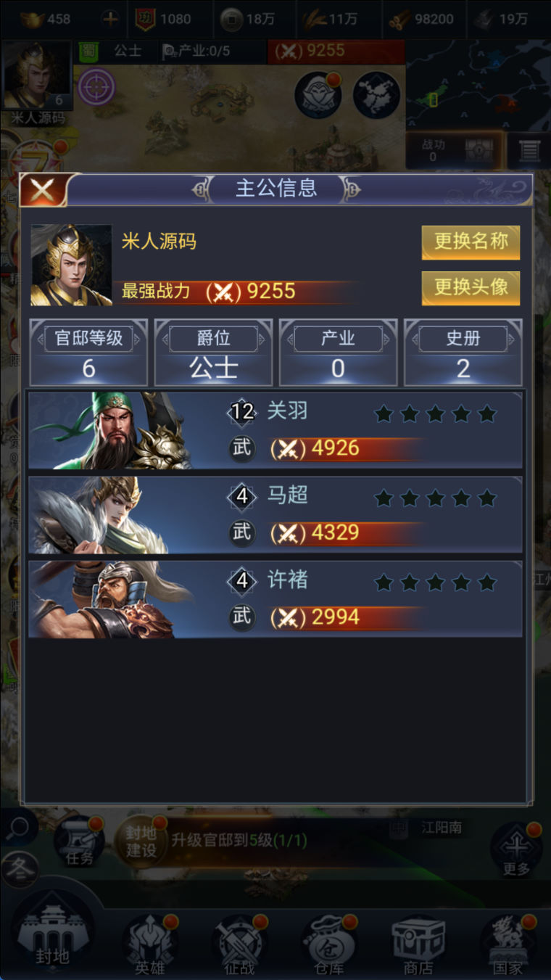This screenshot has height=980, width=551.
Task: Click the 更换名称 button
Action: pos(471,242)
